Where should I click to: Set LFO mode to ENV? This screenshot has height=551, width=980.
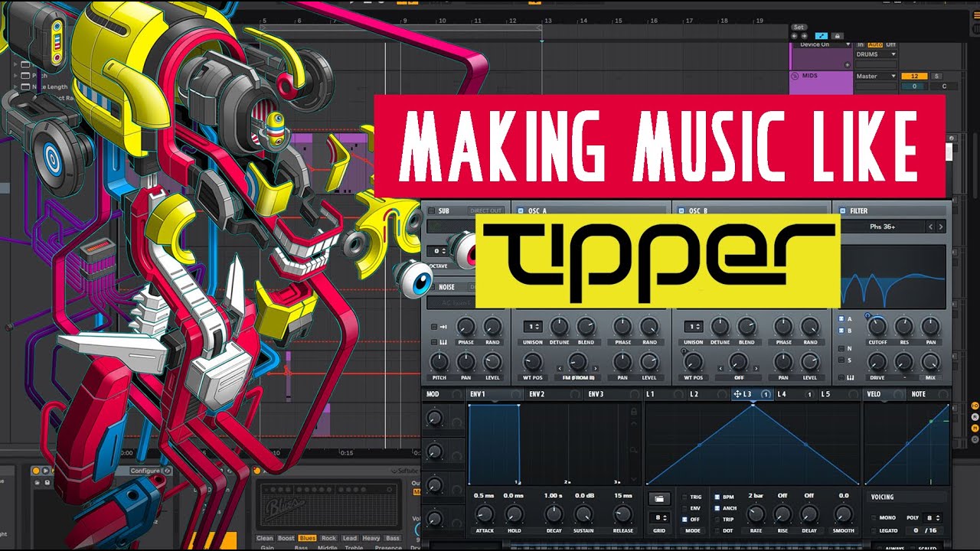tap(684, 508)
